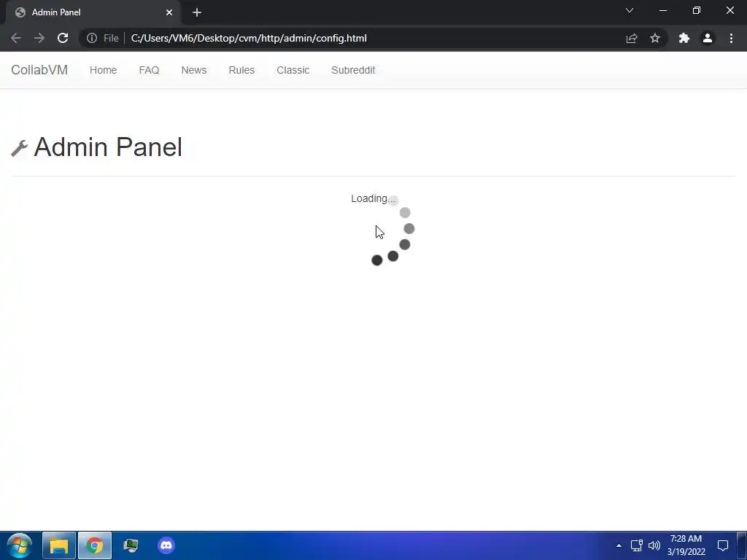Open the clock showing 7:28 AM
The width and height of the screenshot is (747, 560).
click(x=686, y=545)
